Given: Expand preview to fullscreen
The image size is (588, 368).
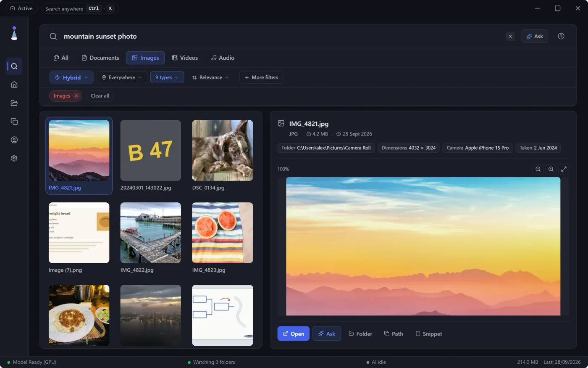Looking at the screenshot, I should [x=564, y=169].
